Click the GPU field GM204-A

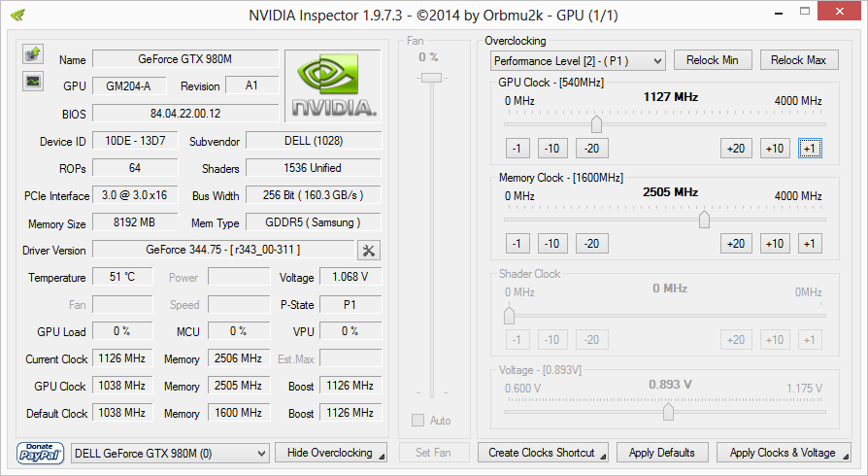coord(129,85)
